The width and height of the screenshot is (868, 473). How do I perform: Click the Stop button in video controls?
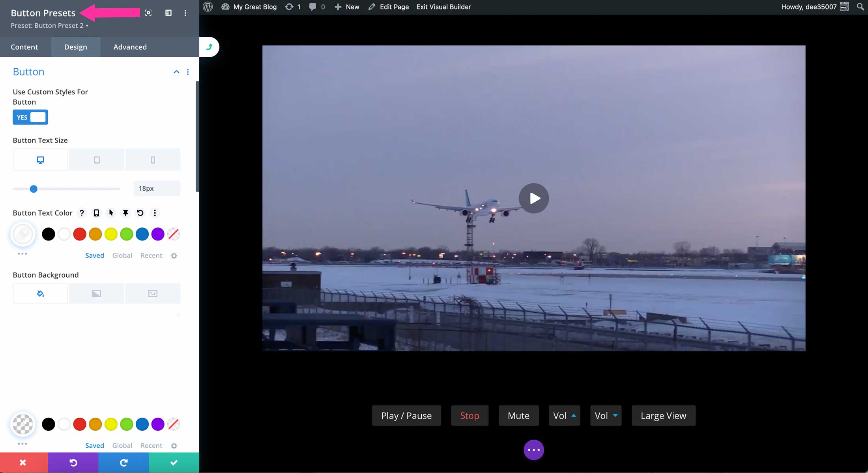tap(470, 415)
